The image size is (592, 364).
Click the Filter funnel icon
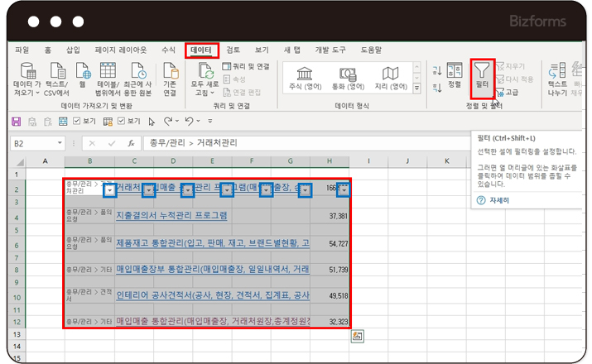[482, 71]
